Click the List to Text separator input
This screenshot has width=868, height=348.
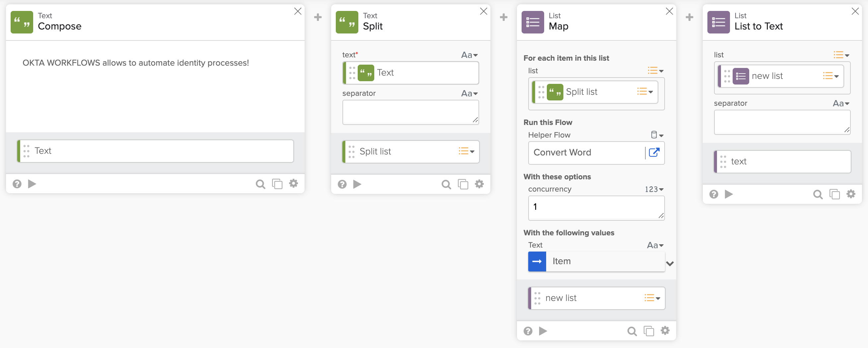pos(782,122)
